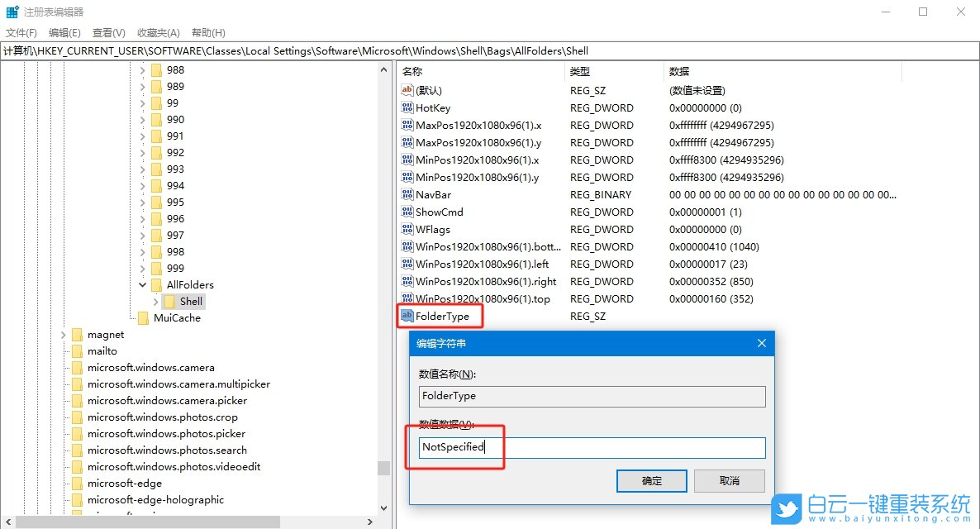The height and width of the screenshot is (529, 980).
Task: Click the WinPos1920x1080x96(1).top DWORD icon
Action: (x=407, y=298)
